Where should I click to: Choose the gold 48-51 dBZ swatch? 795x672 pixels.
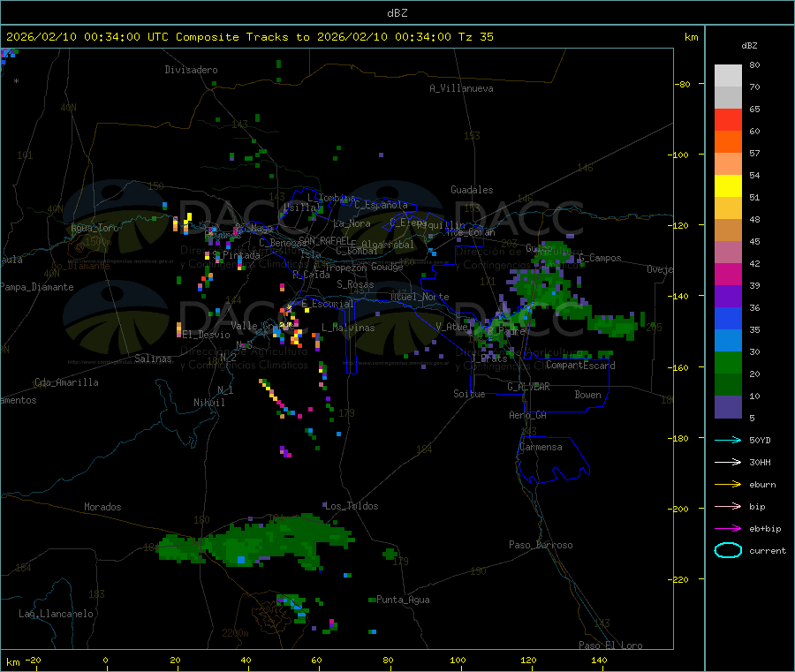pos(728,208)
